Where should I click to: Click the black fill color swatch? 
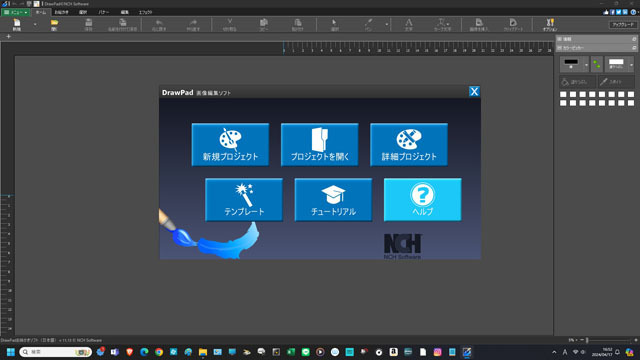pos(571,63)
